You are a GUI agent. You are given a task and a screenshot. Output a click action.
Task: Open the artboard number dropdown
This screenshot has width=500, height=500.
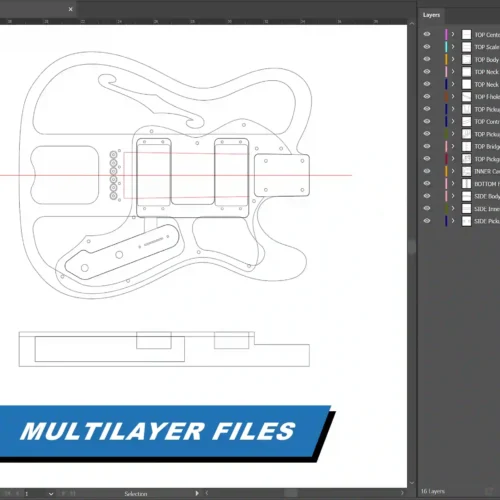pyautogui.click(x=51, y=494)
